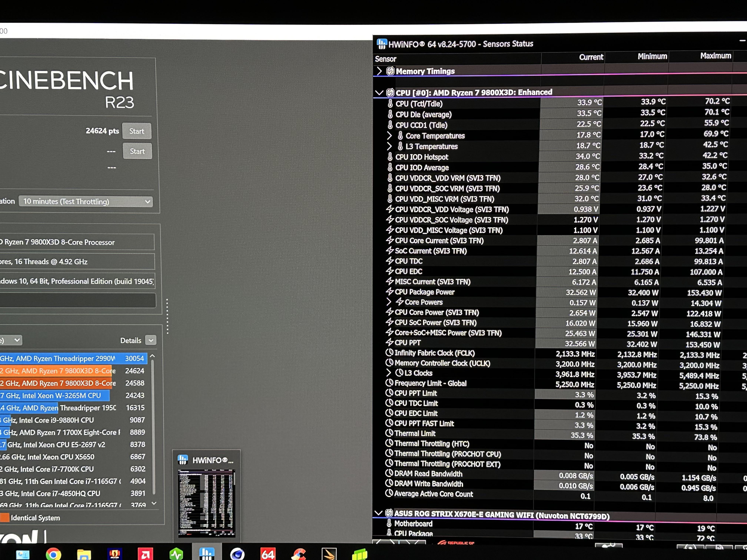Click the Windows 10 64 Bit Professional field
The image size is (747, 560).
coord(77,281)
